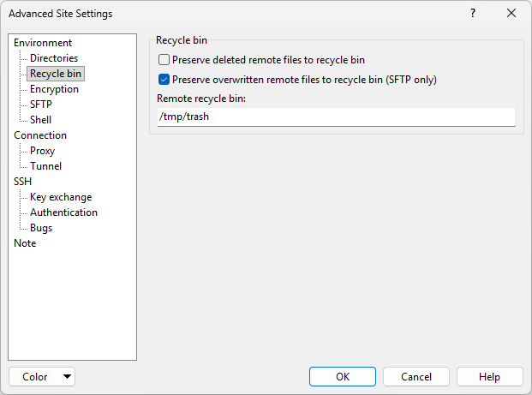Open the Directories settings page
Image resolution: width=532 pixels, height=395 pixels.
click(x=54, y=58)
